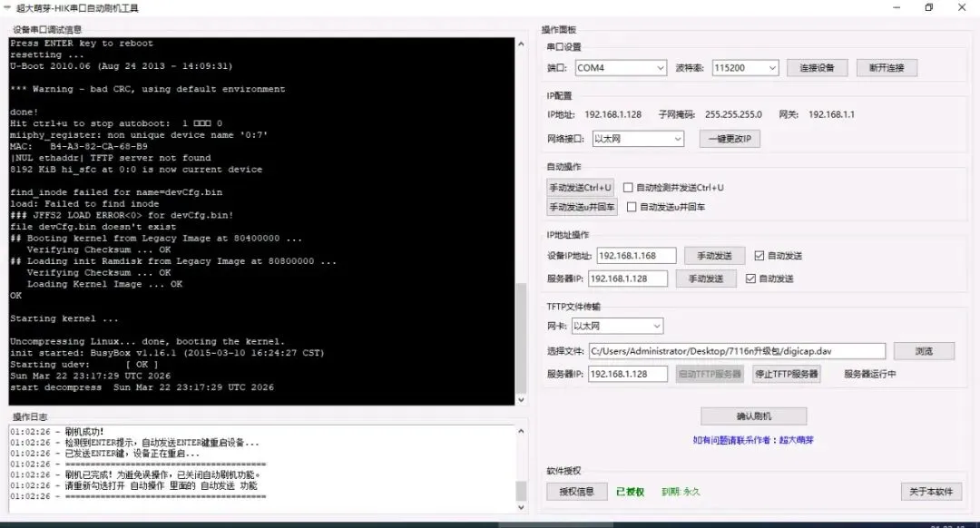Click the operation log scrollbar thumb
The height and width of the screenshot is (528, 980).
pyautogui.click(x=521, y=491)
